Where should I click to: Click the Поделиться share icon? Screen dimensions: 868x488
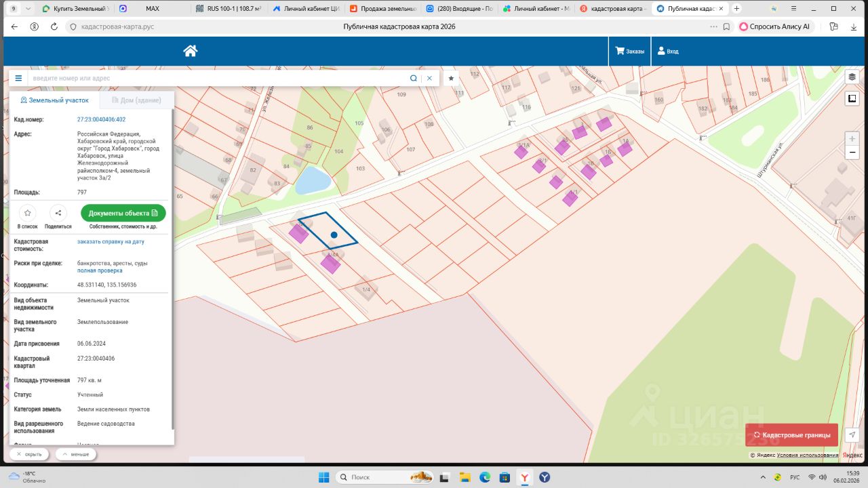coord(58,213)
